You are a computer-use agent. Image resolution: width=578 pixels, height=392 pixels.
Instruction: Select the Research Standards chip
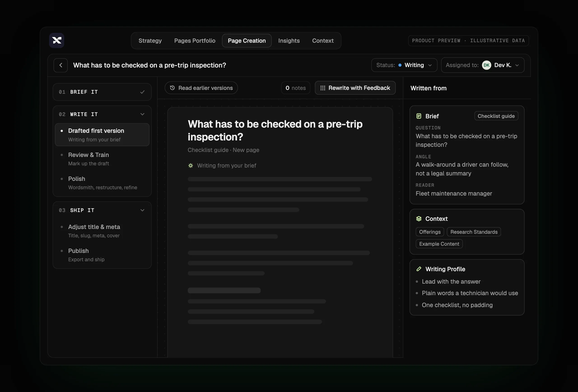(x=474, y=232)
